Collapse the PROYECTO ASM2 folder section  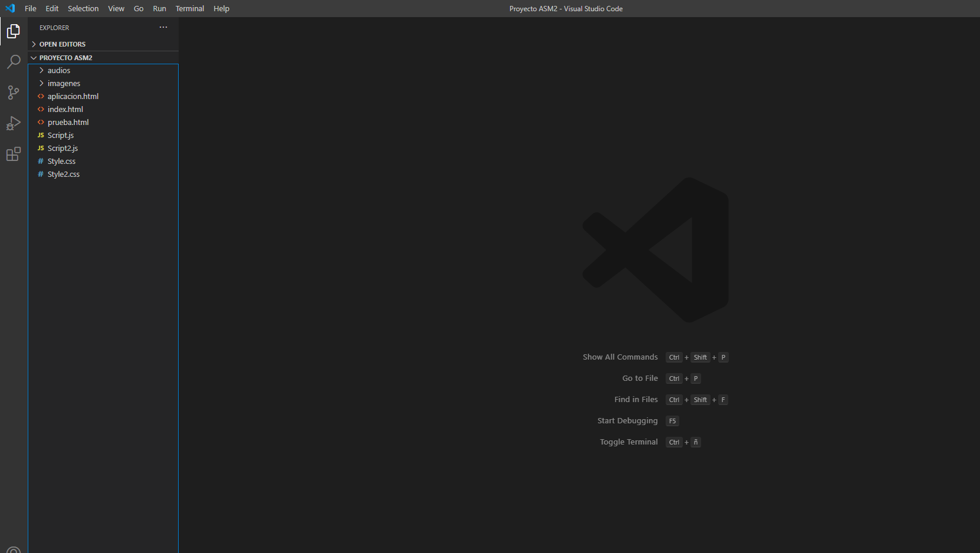click(x=103, y=58)
